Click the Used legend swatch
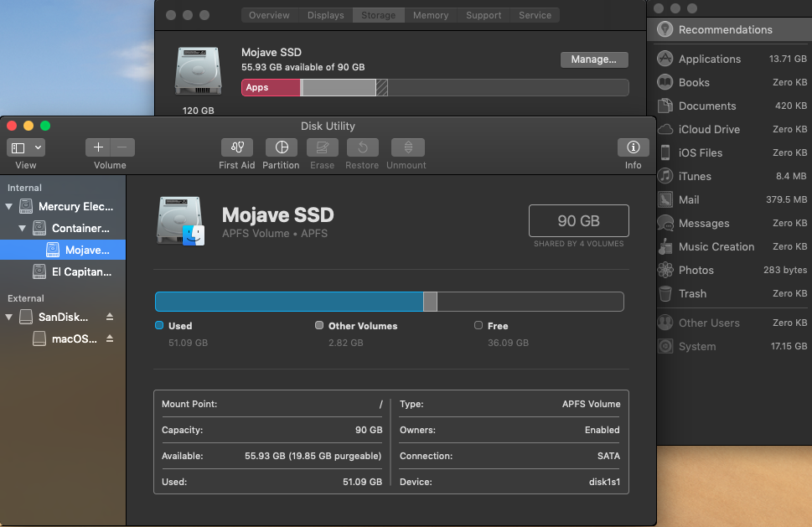The image size is (812, 527). point(159,325)
